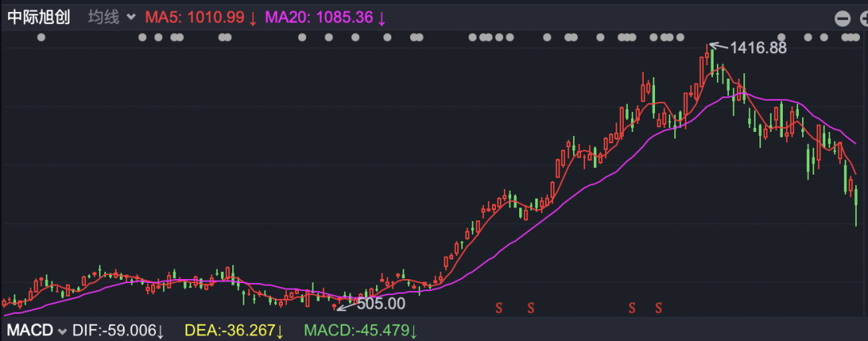Select the leftmost gray event dot marker
Image resolution: width=868 pixels, height=341 pixels.
tap(40, 38)
